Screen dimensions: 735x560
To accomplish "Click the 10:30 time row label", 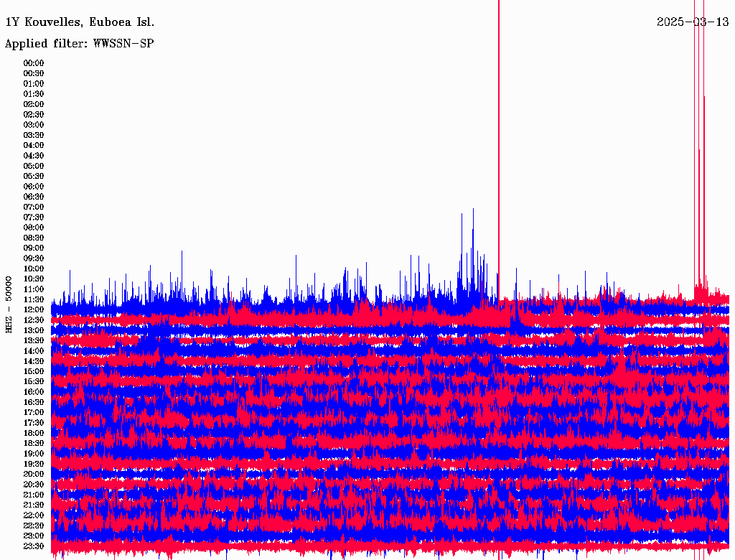I will [34, 279].
